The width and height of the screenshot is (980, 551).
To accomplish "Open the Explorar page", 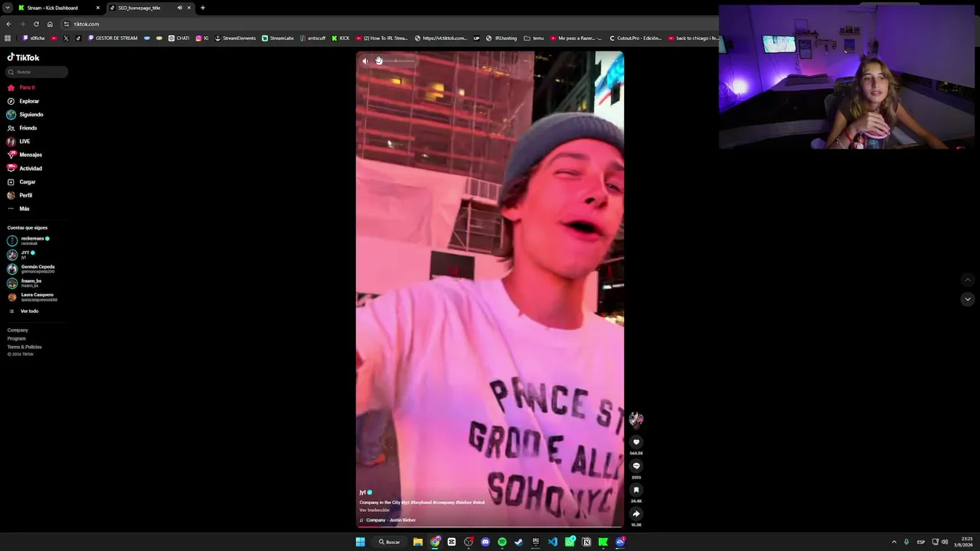I will pos(23,101).
